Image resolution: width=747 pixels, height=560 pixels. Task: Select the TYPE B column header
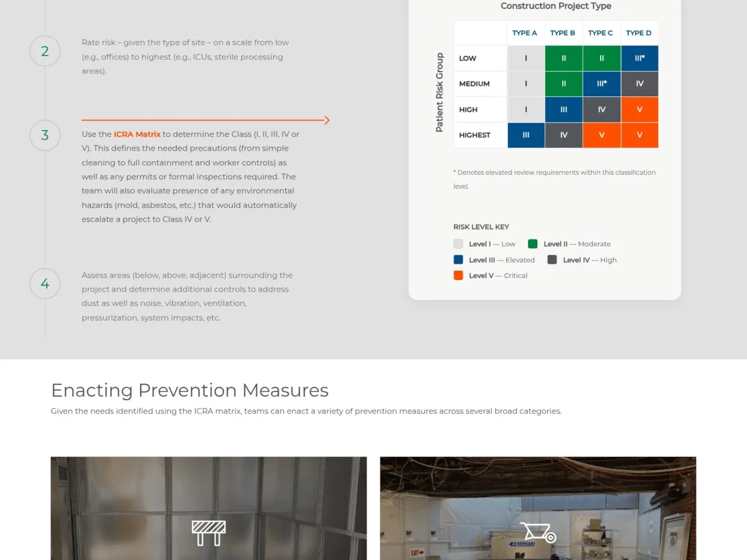(x=563, y=33)
